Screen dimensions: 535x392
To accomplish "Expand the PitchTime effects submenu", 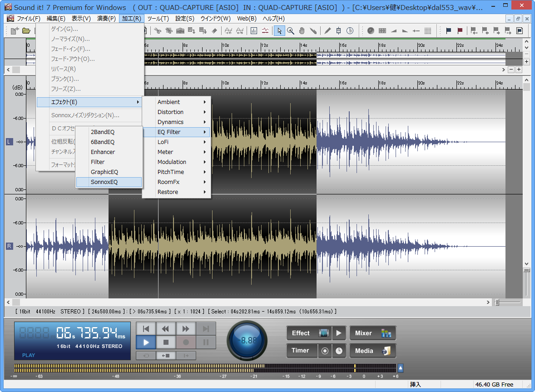I will click(x=176, y=172).
